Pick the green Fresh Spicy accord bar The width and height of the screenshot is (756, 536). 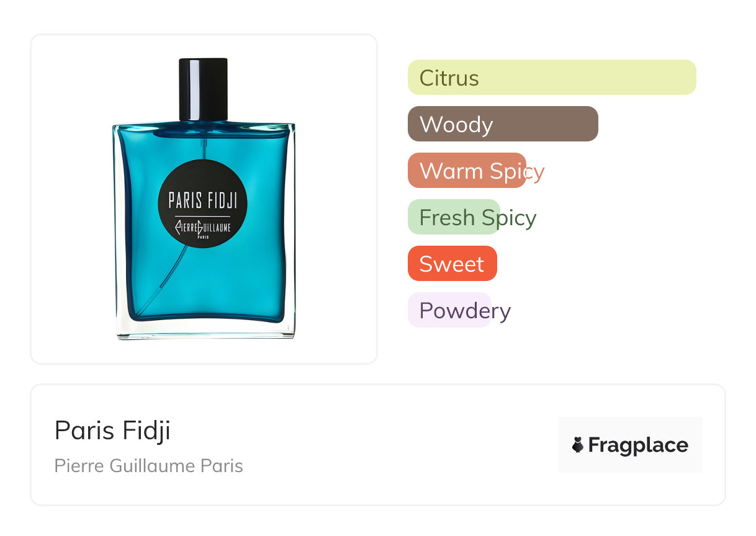coord(454,217)
